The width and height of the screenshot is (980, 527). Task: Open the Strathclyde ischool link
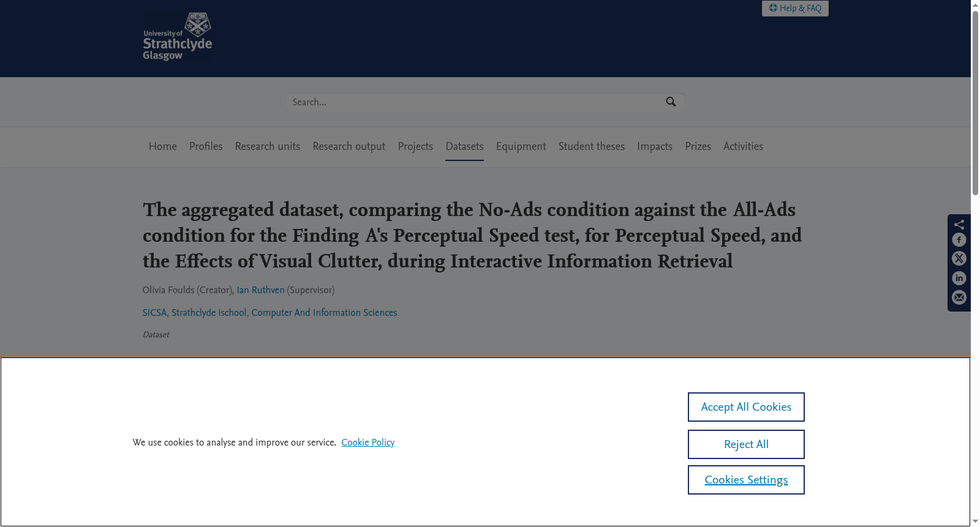(x=209, y=313)
